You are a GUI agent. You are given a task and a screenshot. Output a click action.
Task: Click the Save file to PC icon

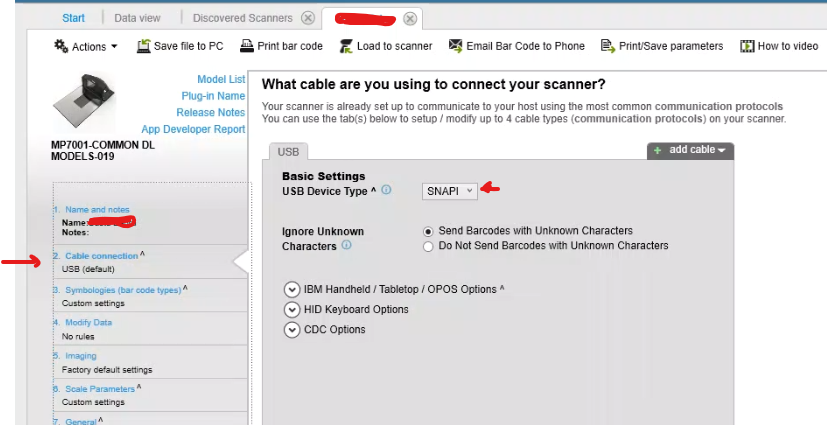[144, 46]
